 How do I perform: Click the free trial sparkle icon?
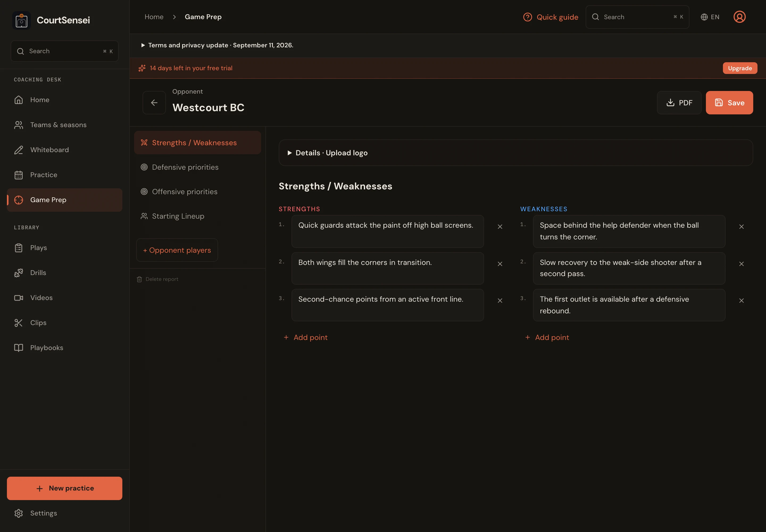pos(142,68)
